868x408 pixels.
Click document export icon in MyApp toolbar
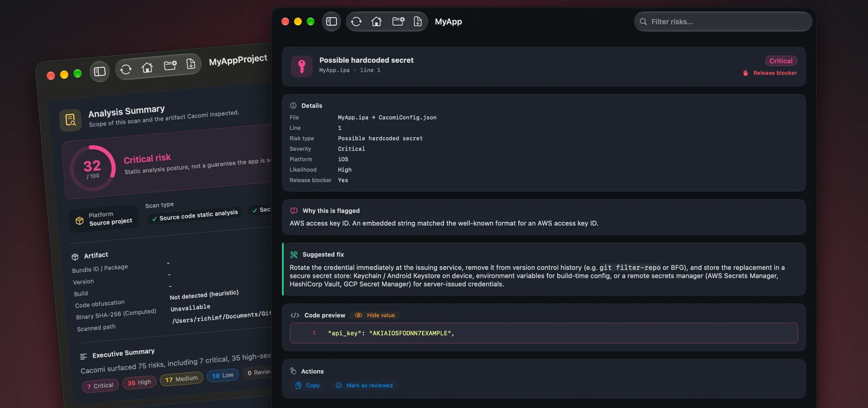click(x=418, y=21)
